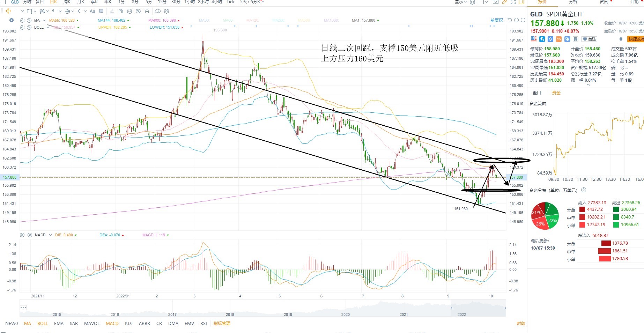Click the sync drawings icon
Viewport: 644px width, 333px height.
pyautogui.click(x=129, y=11)
